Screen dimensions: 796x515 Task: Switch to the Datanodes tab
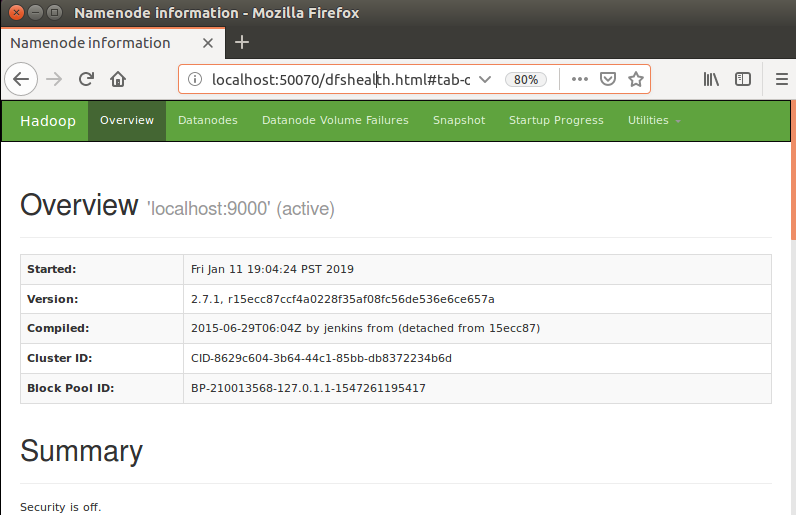207,121
